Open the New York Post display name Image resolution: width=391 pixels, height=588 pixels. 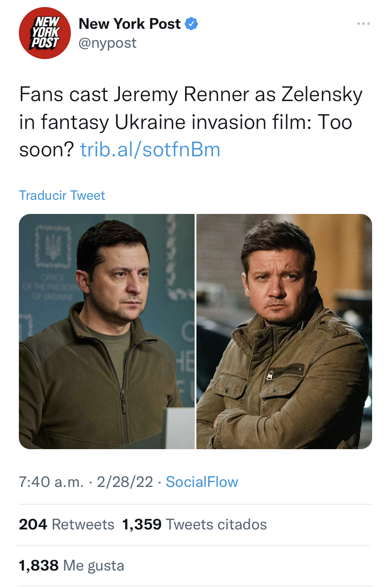tap(129, 24)
